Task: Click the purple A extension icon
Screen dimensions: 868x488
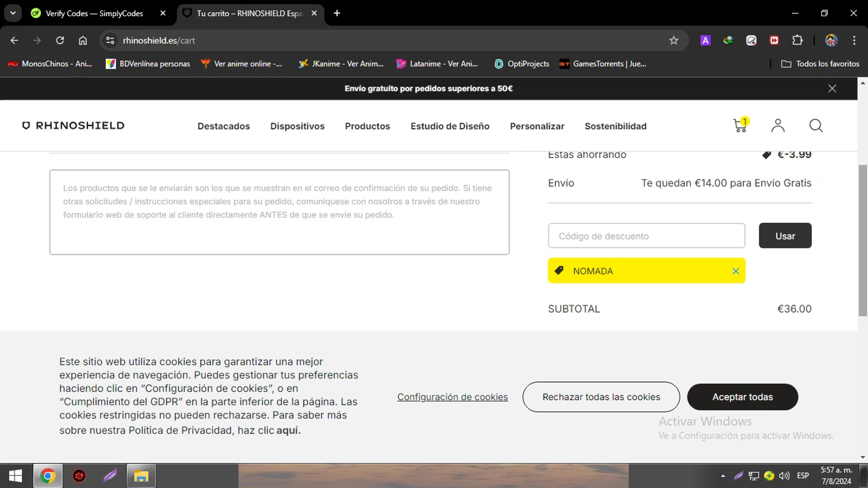Action: (705, 41)
